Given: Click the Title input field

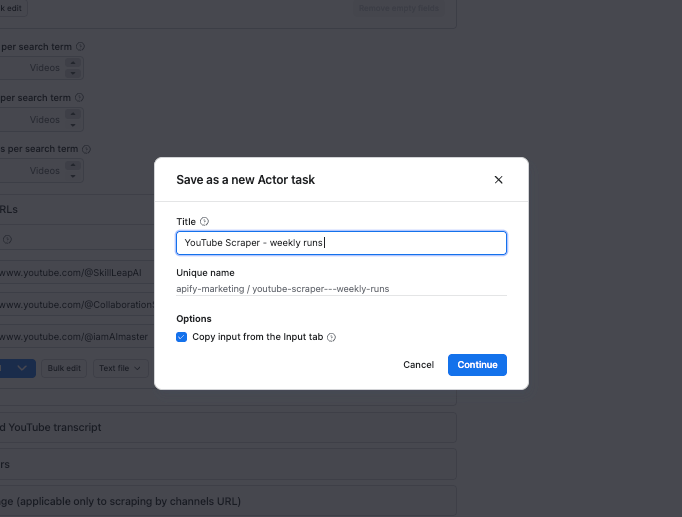Looking at the screenshot, I should pos(341,243).
